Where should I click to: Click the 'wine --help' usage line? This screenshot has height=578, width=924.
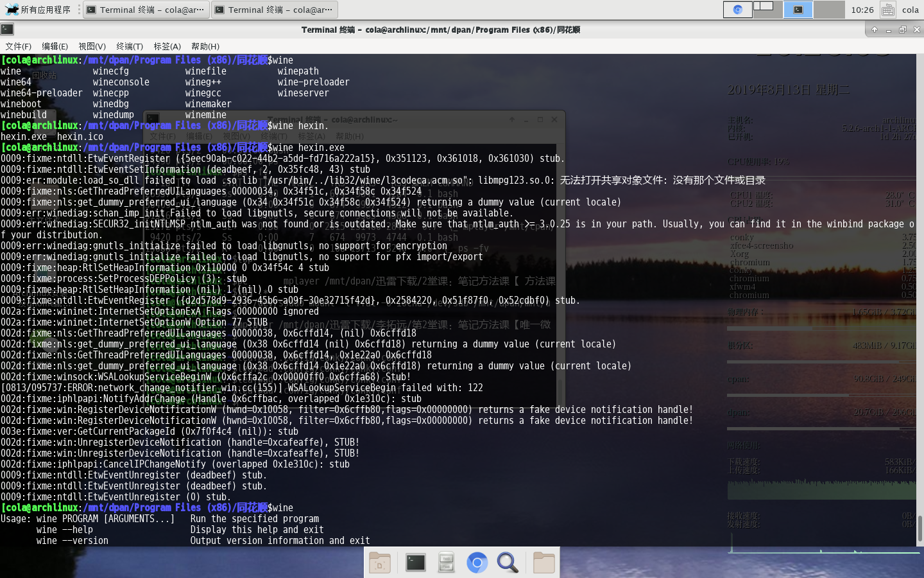tap(64, 530)
